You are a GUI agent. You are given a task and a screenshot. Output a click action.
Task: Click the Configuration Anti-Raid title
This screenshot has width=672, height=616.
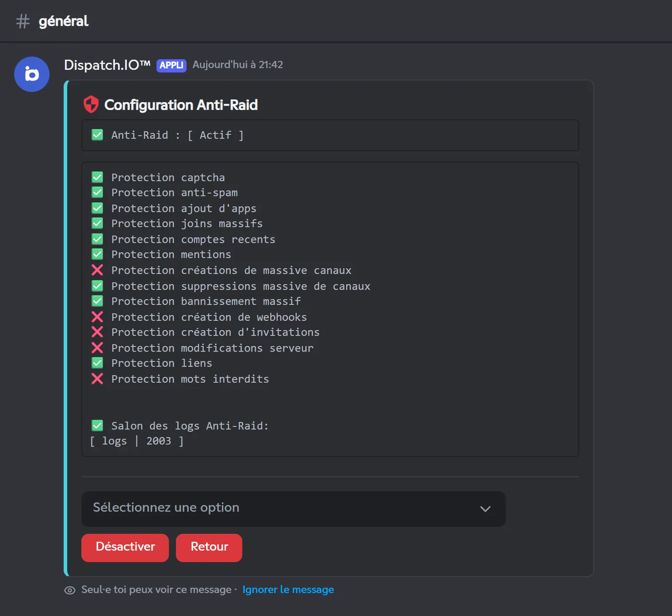coord(181,105)
